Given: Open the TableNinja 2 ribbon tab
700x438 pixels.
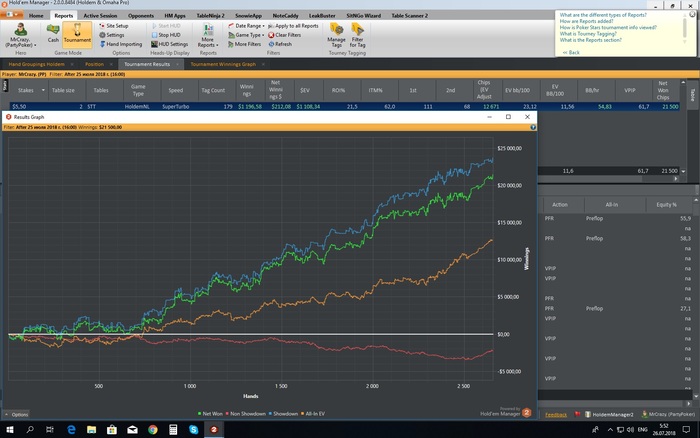Looking at the screenshot, I should (210, 16).
